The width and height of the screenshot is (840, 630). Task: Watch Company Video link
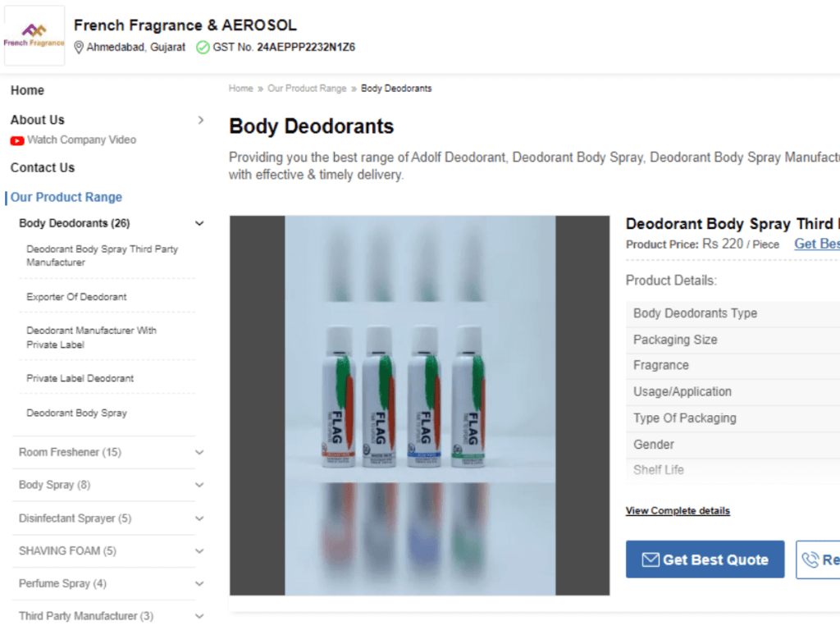click(82, 140)
